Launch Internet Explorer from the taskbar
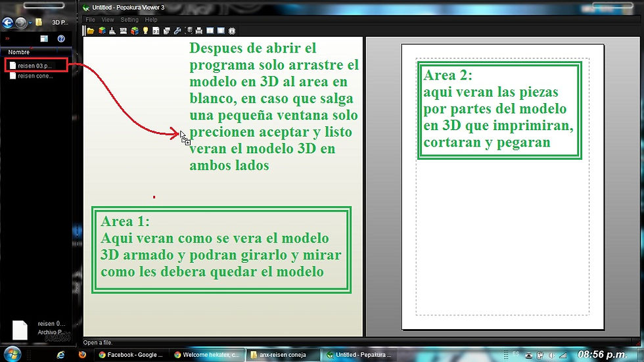 [60, 355]
